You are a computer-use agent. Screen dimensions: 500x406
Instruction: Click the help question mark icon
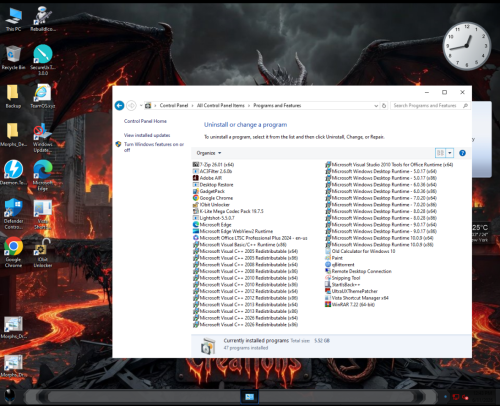(462, 153)
